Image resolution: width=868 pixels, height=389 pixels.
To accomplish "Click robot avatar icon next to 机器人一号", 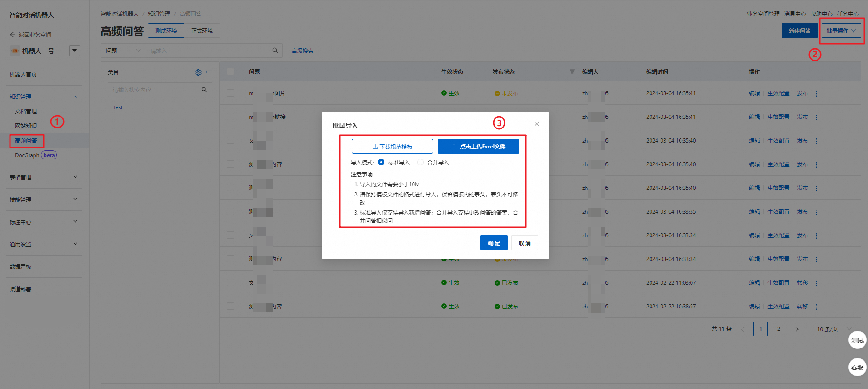I will [x=15, y=51].
